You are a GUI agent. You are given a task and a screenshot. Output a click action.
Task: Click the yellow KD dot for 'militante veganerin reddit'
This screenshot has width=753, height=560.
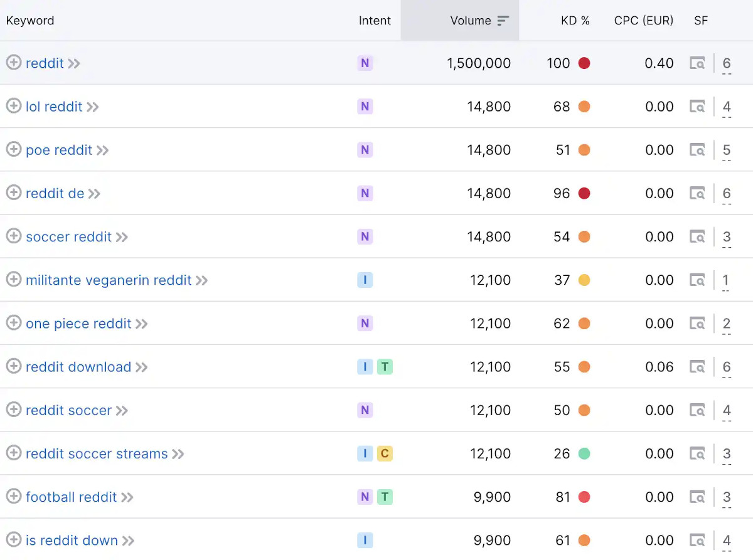point(584,280)
